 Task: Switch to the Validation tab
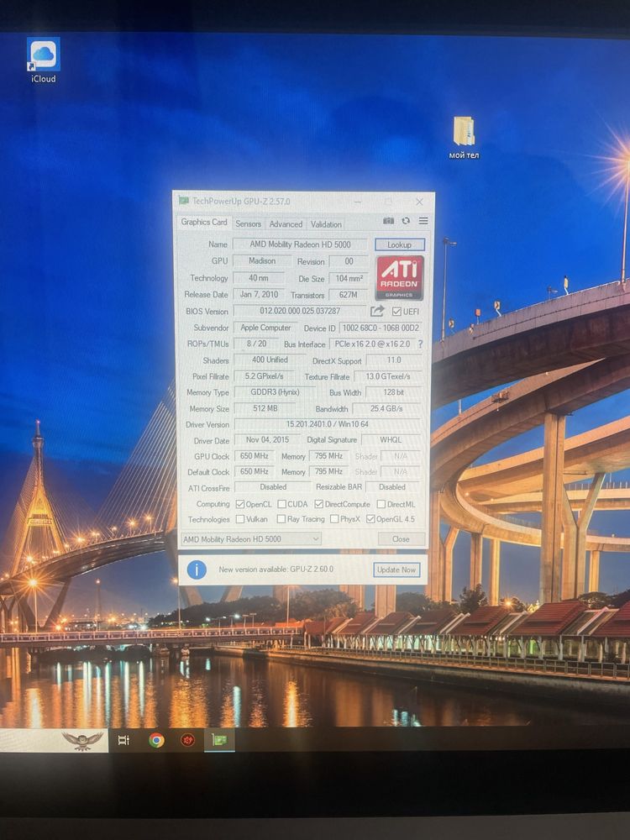(326, 224)
